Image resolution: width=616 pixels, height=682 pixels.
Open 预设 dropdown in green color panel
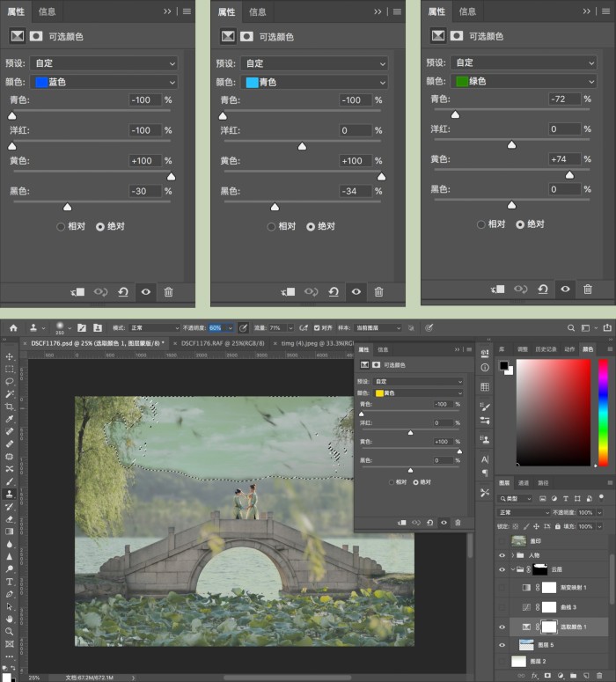(x=524, y=62)
